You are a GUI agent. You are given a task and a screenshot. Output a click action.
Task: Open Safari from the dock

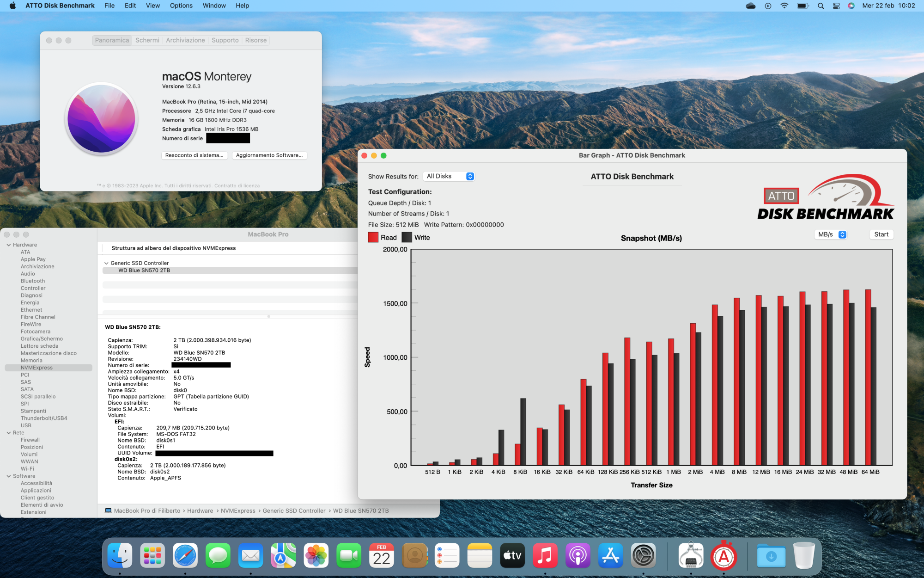point(185,555)
